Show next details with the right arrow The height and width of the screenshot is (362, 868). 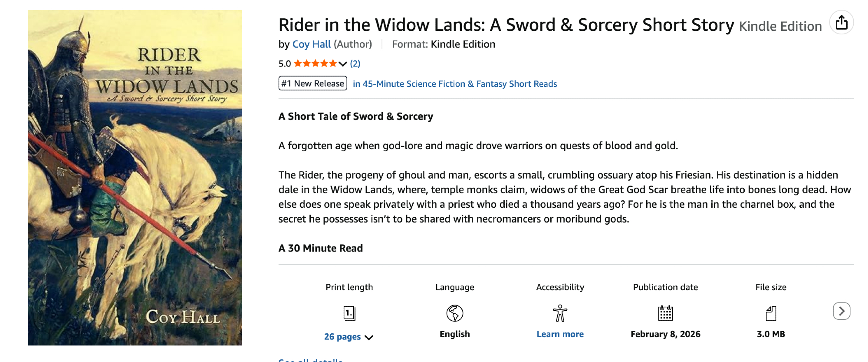[842, 311]
